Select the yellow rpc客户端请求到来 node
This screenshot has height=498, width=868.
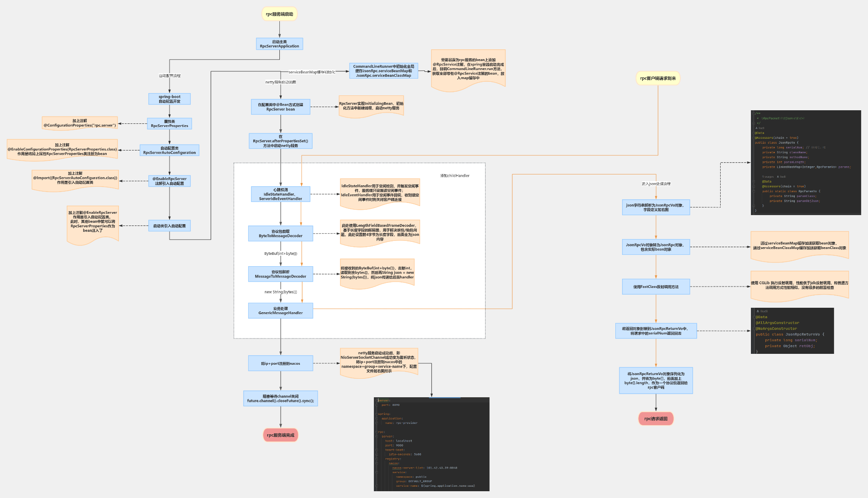[658, 79]
